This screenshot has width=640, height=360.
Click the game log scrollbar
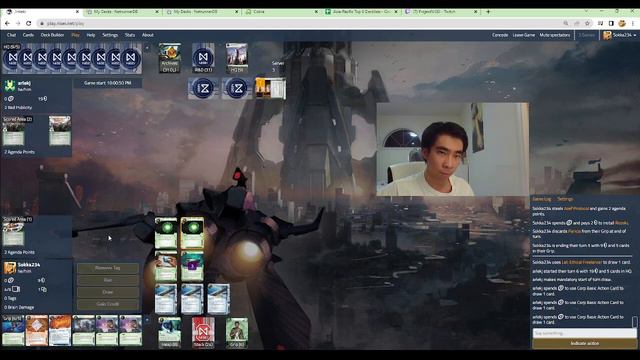click(635, 322)
